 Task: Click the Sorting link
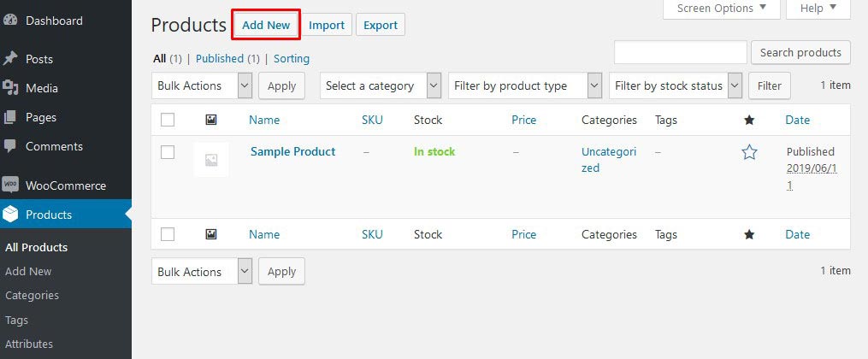click(x=292, y=58)
